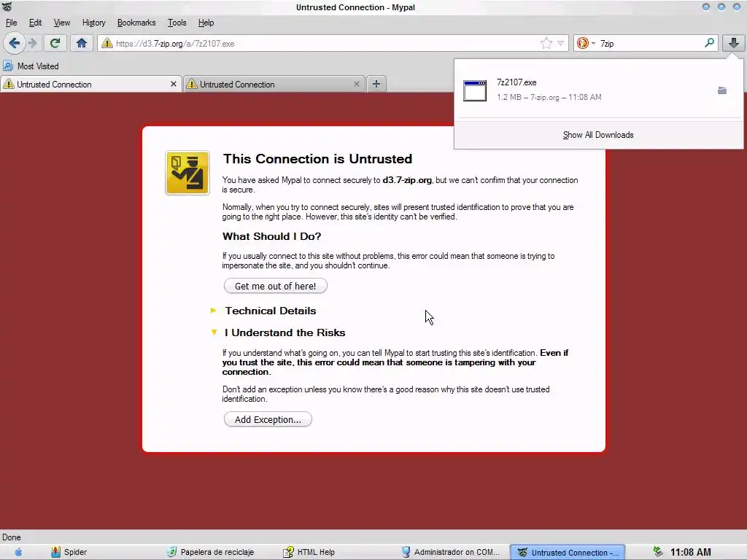Open the File menu

(11, 23)
